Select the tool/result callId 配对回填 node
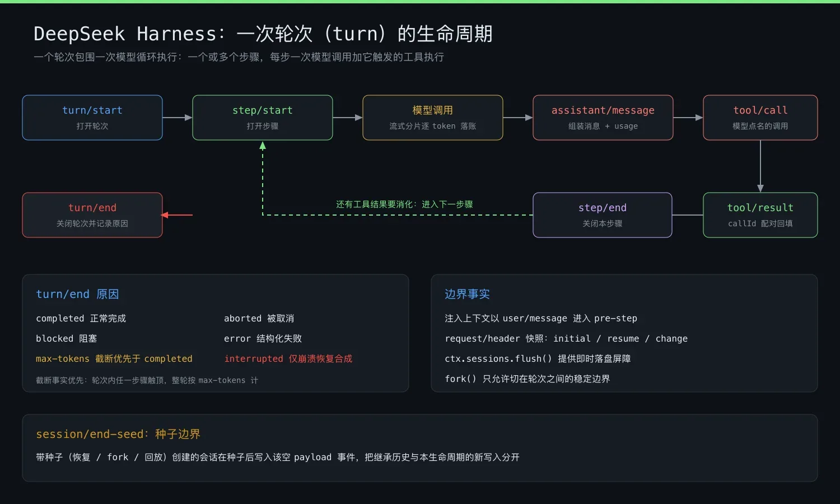The width and height of the screenshot is (840, 504). click(x=760, y=215)
